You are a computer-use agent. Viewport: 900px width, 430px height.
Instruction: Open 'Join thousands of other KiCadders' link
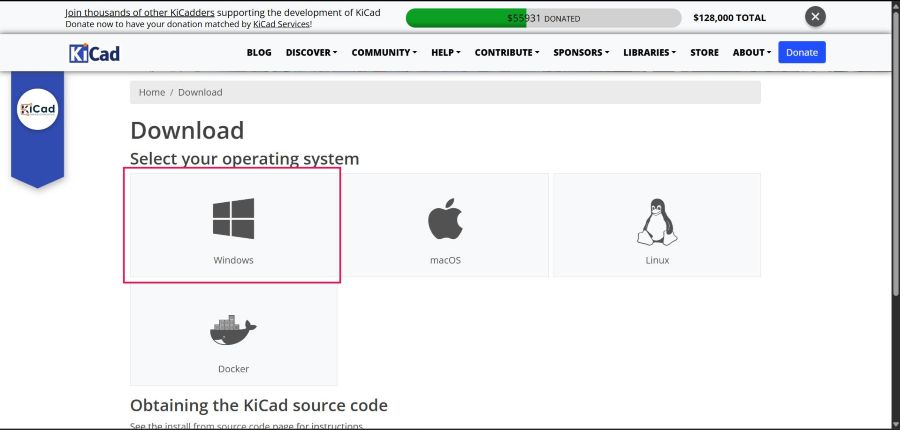click(x=139, y=13)
